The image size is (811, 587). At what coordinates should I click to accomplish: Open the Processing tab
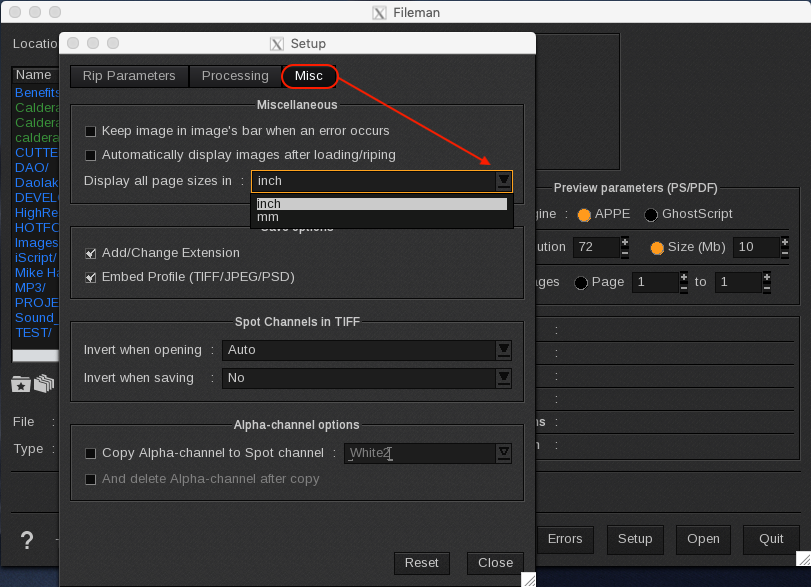point(235,76)
